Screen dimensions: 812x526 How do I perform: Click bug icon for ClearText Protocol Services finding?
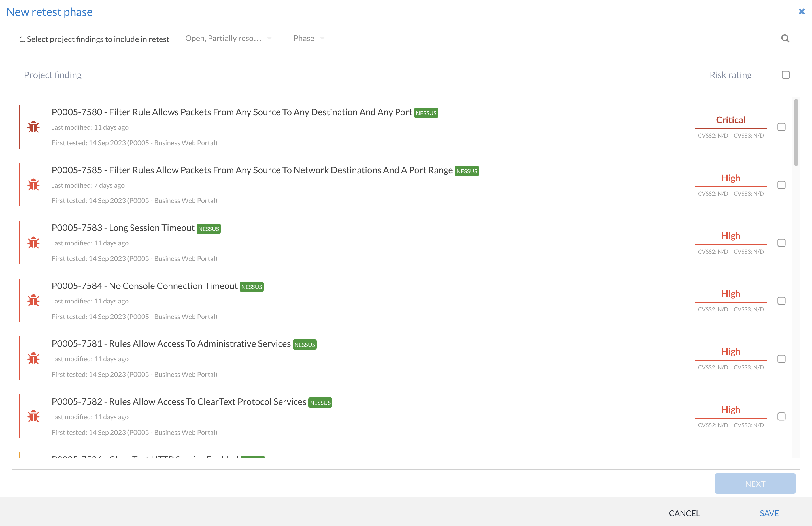[x=33, y=416]
